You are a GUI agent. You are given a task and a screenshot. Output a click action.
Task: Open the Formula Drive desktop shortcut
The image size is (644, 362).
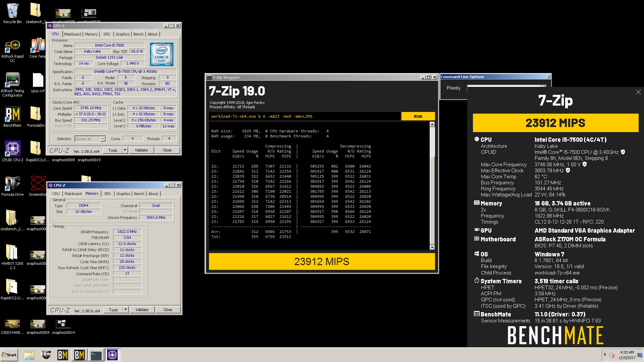[12, 186]
